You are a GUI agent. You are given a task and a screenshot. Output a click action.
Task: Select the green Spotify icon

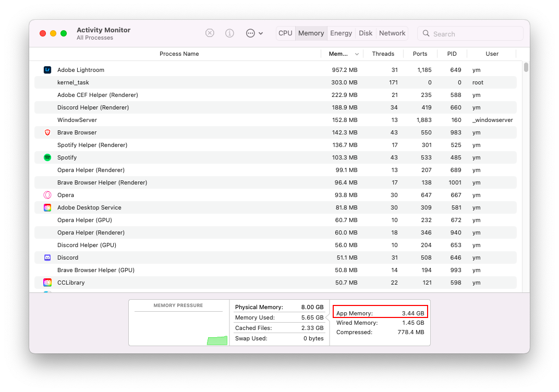47,157
